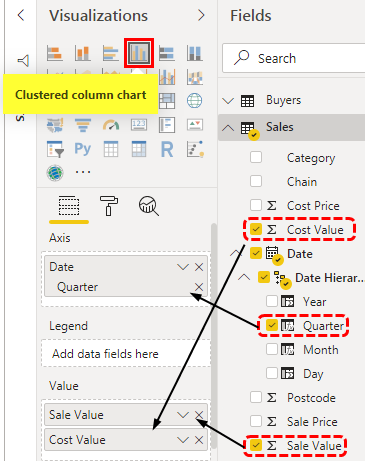Open the Cost Value dropdown in Value well

[183, 440]
